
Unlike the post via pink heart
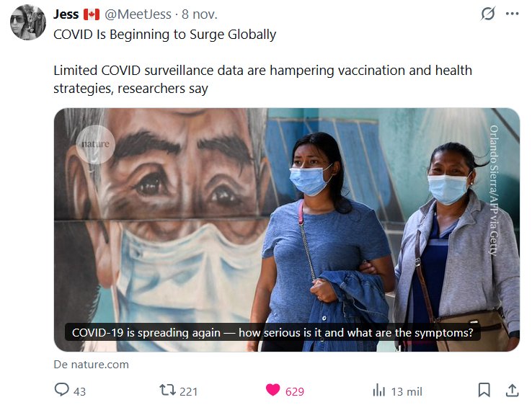coord(272,391)
